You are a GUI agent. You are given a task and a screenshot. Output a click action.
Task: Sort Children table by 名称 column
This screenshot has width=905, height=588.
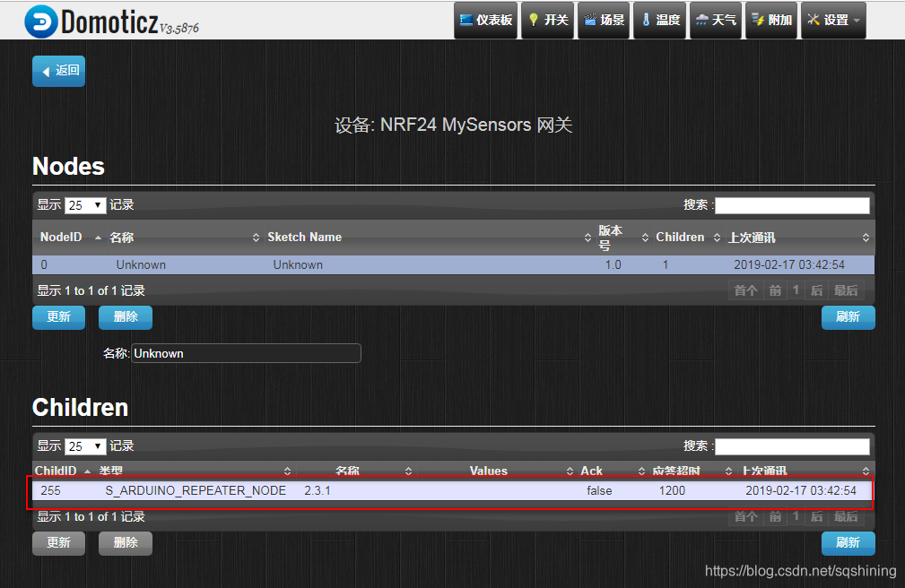click(355, 471)
